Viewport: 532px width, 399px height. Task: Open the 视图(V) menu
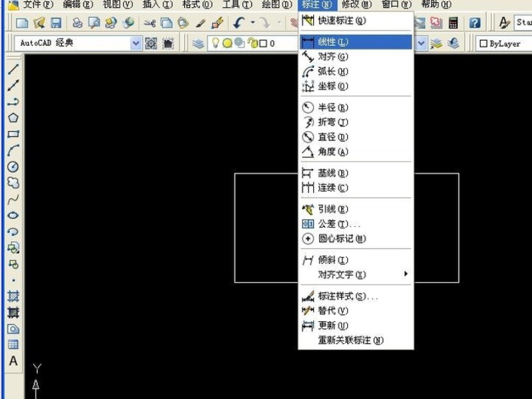[118, 5]
